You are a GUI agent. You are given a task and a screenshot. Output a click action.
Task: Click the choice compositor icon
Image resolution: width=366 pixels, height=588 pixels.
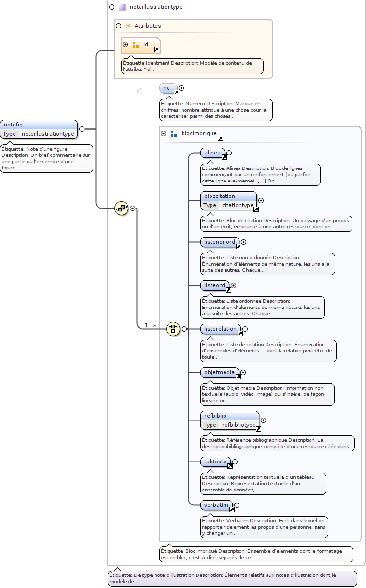(x=173, y=329)
